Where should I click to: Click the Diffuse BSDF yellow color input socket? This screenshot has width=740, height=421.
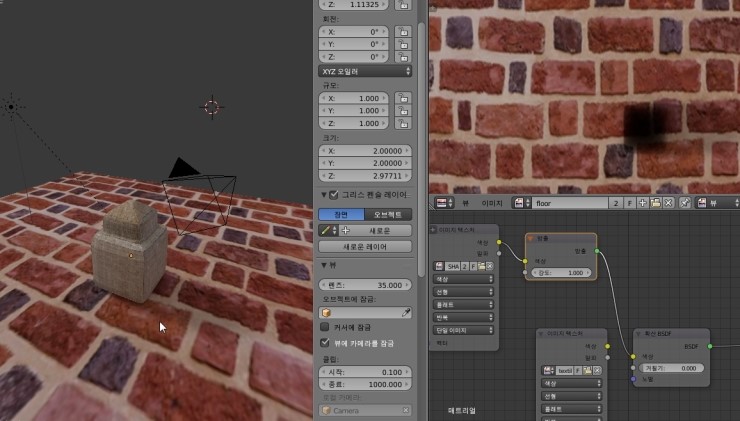(633, 356)
